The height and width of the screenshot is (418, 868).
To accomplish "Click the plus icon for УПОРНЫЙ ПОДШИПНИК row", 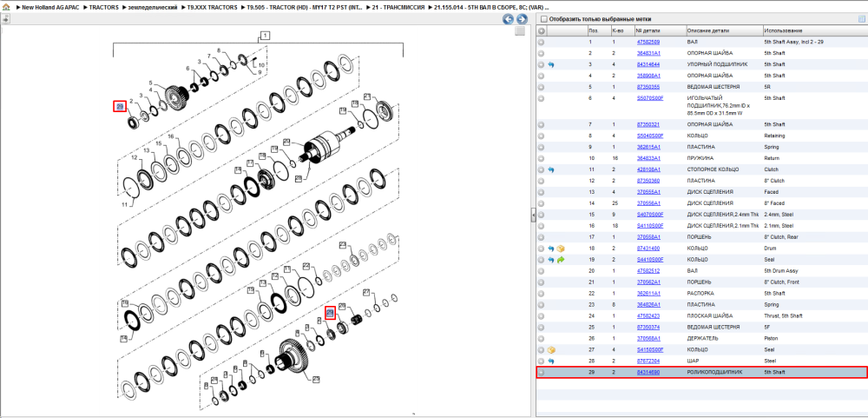I will tap(542, 64).
